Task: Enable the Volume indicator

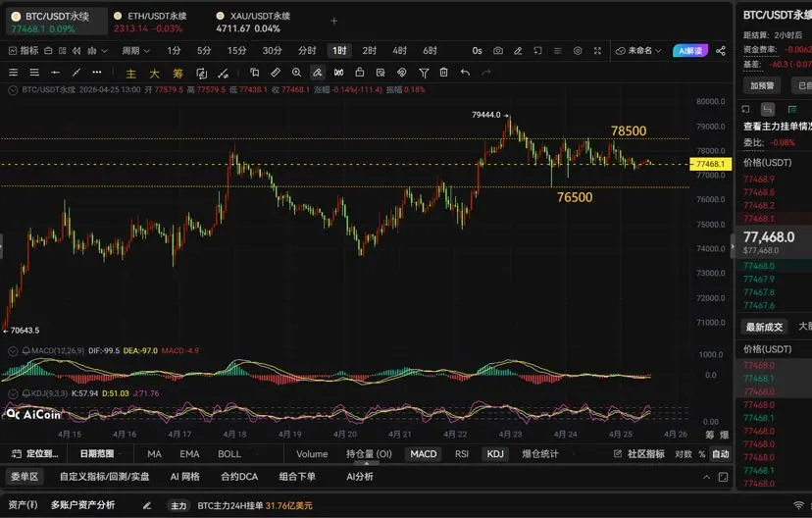Action: click(312, 454)
